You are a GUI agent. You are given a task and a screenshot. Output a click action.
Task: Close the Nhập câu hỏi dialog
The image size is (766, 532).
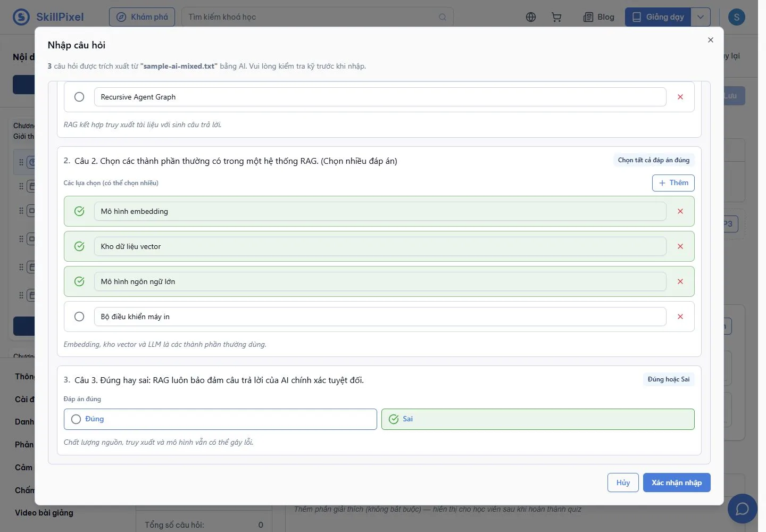click(710, 40)
